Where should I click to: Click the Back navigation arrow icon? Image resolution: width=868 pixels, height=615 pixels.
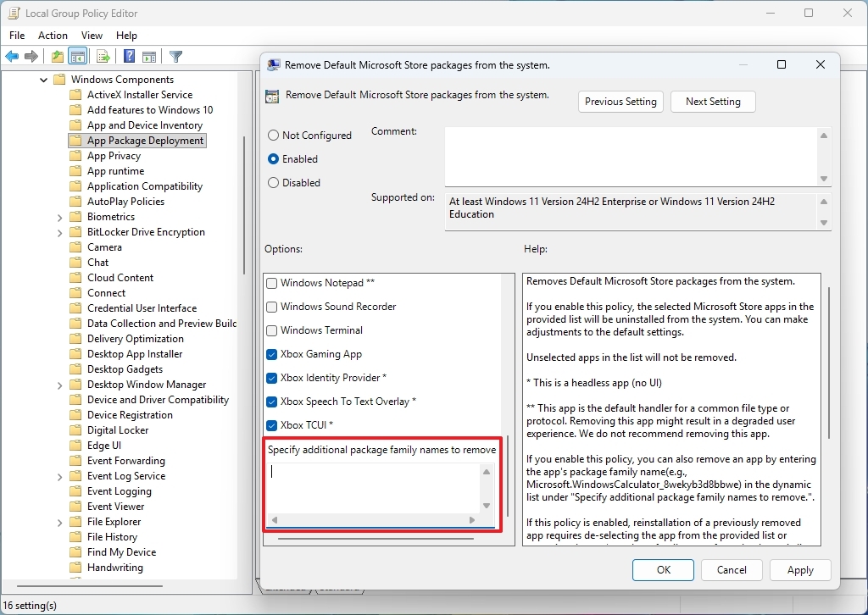click(x=11, y=56)
